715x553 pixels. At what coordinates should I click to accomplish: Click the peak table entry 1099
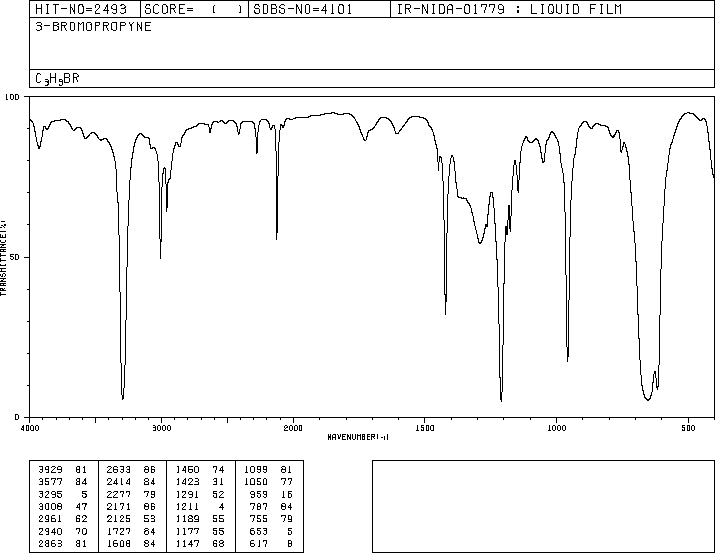pyautogui.click(x=256, y=470)
